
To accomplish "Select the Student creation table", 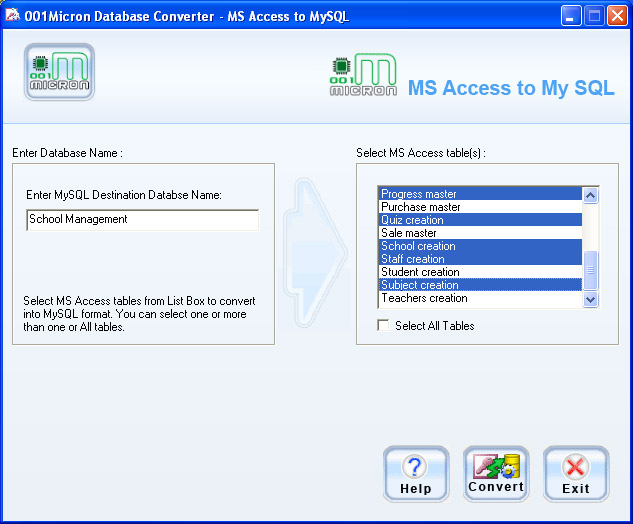I will click(481, 271).
